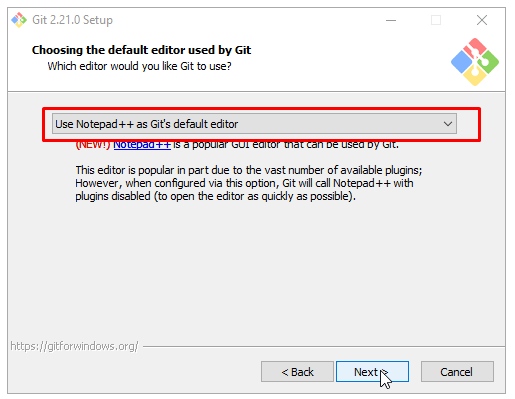Click 'Which editor would you like Git to use?' text
Viewport: 515px width, 399px height.
[x=139, y=66]
